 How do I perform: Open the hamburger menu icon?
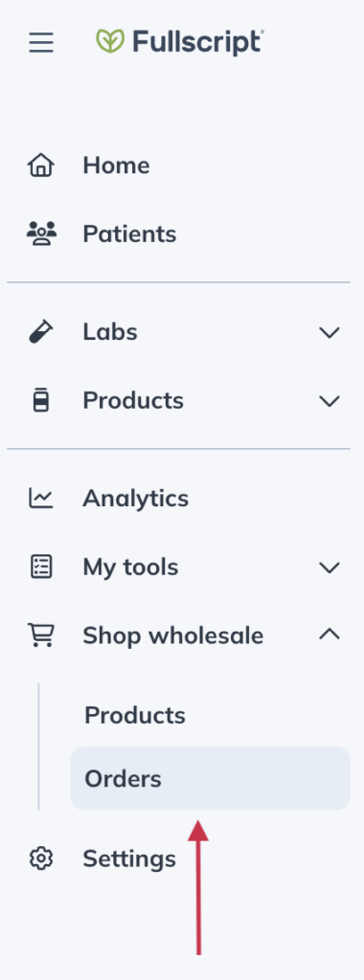tap(41, 42)
